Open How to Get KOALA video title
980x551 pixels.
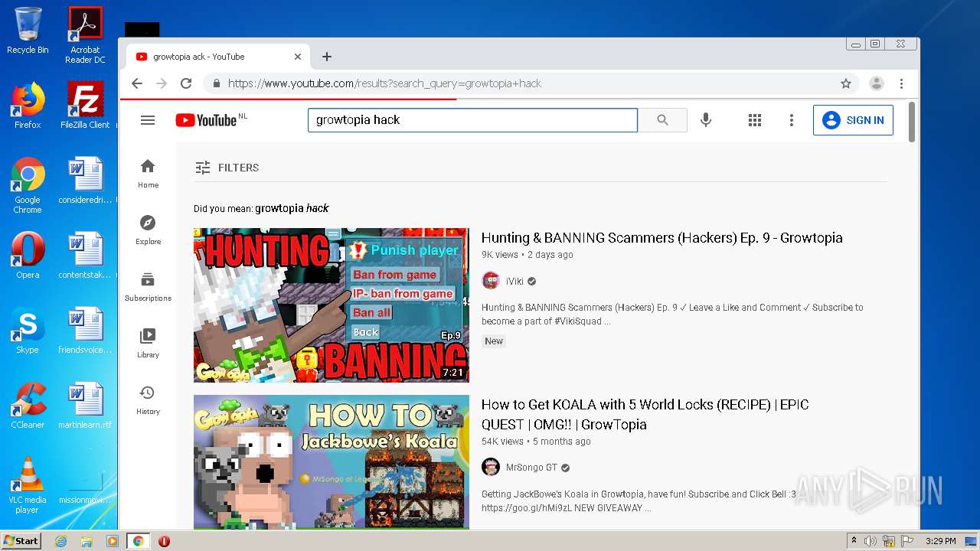click(645, 414)
